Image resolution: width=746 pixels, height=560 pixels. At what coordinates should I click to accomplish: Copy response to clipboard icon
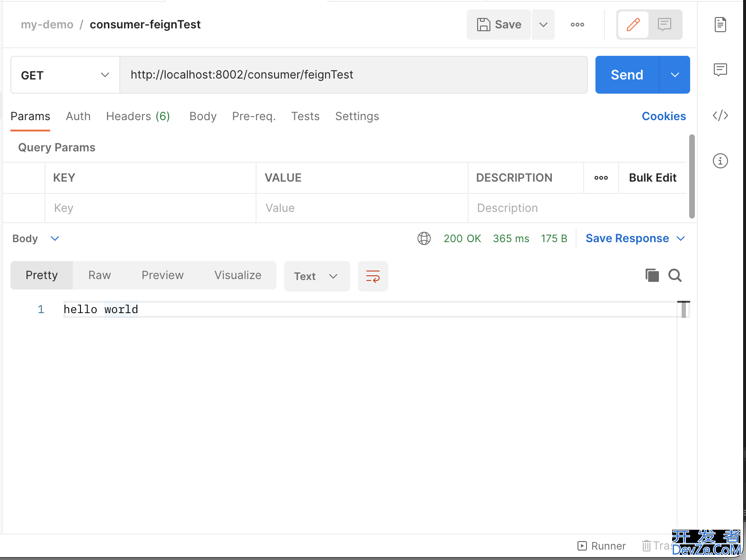(x=652, y=275)
